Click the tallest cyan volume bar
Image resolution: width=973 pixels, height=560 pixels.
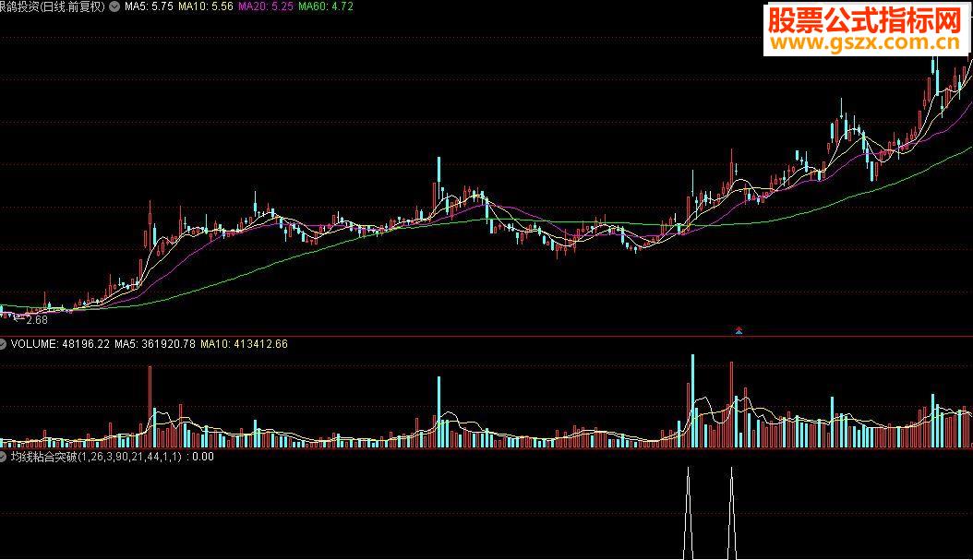coord(692,401)
